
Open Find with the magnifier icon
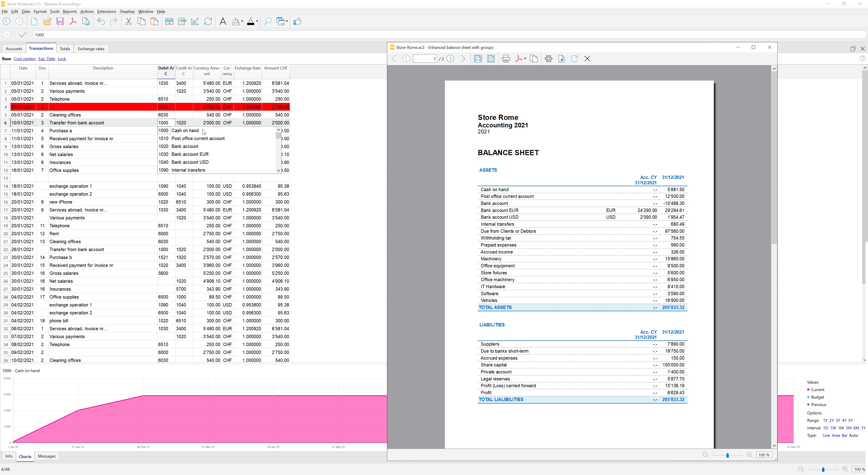pos(267,21)
